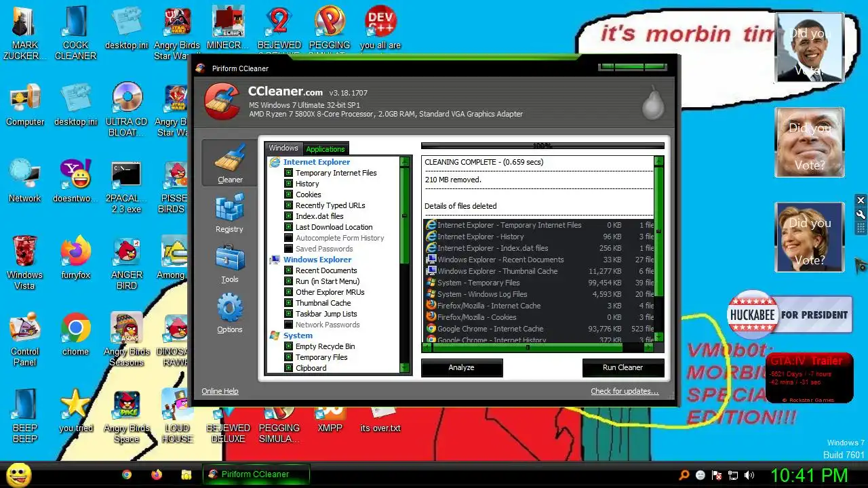The image size is (868, 488).
Task: Open the Cleaner section in the sidebar
Action: click(229, 163)
